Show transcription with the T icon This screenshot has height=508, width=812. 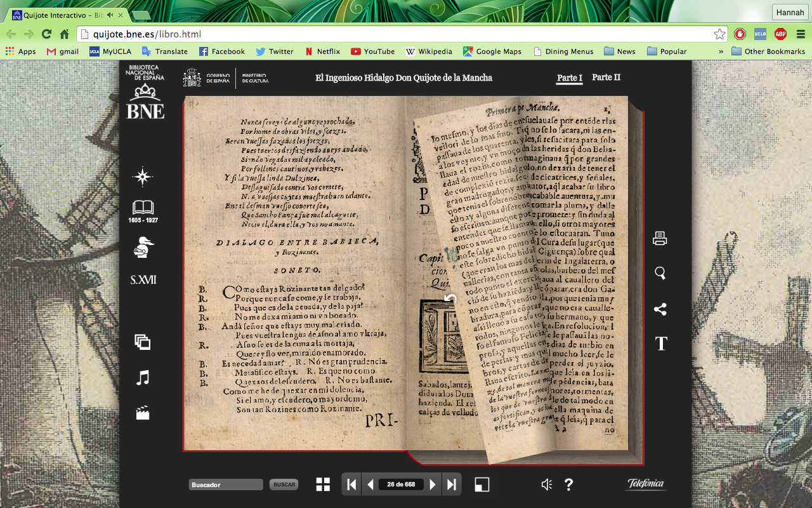point(661,344)
